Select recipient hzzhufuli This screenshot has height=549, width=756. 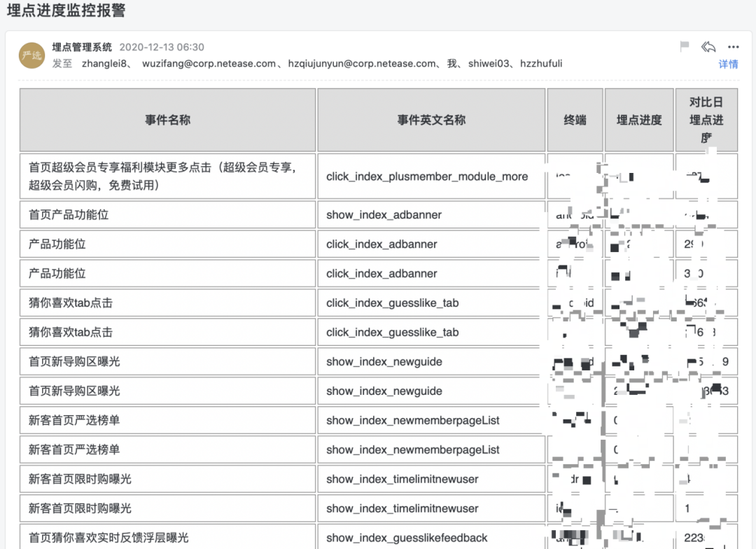[x=541, y=64]
